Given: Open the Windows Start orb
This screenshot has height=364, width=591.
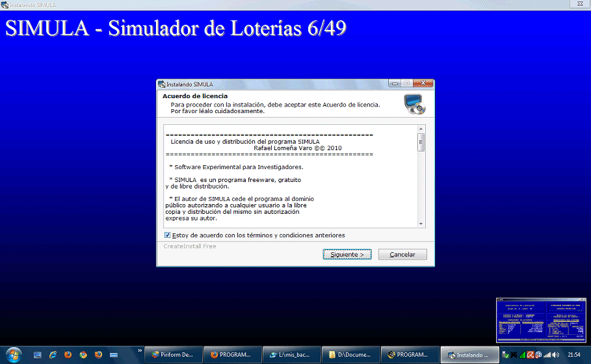Looking at the screenshot, I should pos(14,354).
